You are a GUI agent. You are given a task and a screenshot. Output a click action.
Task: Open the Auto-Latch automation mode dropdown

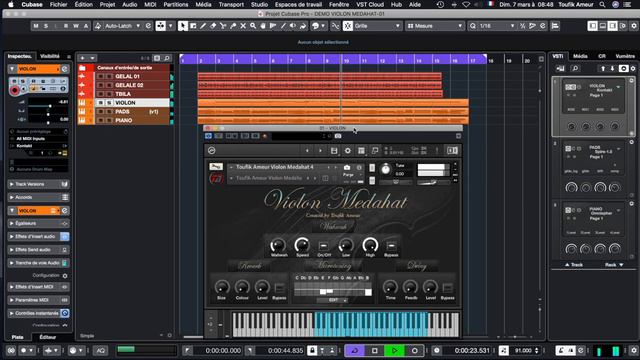(x=122, y=26)
